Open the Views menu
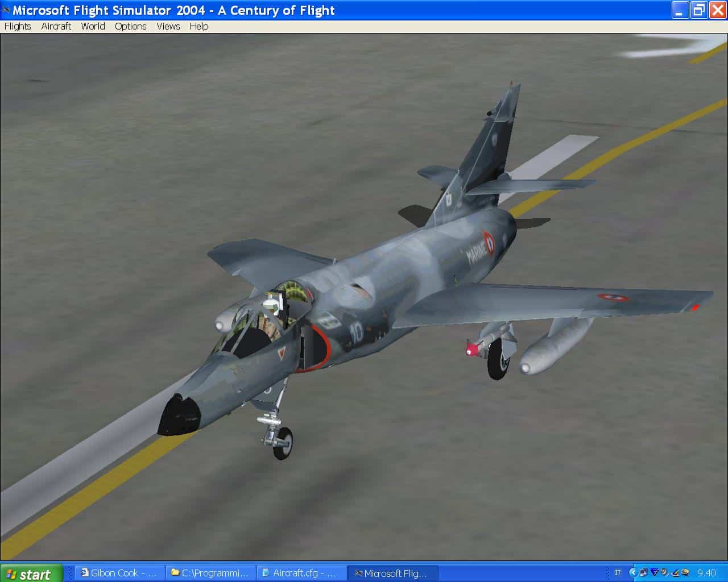Screen dimensions: 728x582 168,26
